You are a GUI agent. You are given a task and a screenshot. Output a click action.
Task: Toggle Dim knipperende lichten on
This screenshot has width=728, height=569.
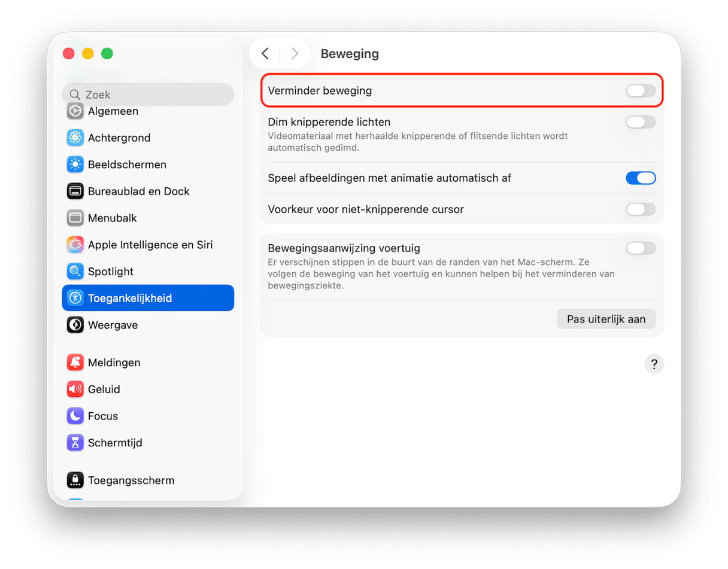tap(641, 122)
